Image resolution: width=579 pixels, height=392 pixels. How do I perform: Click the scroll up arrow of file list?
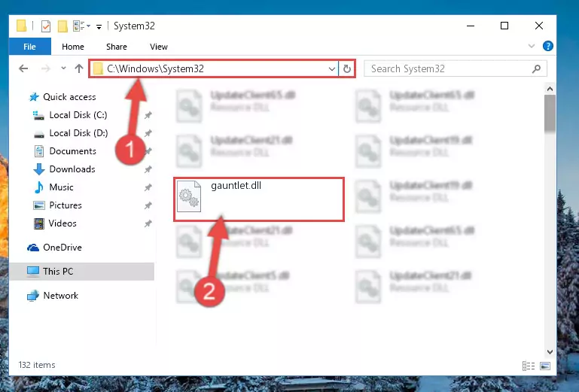550,89
